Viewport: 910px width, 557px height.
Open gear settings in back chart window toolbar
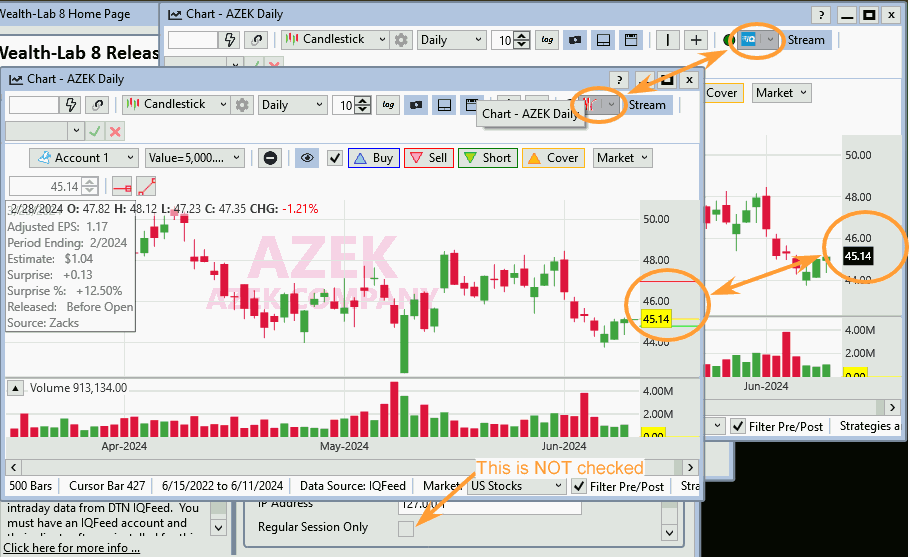tap(401, 40)
